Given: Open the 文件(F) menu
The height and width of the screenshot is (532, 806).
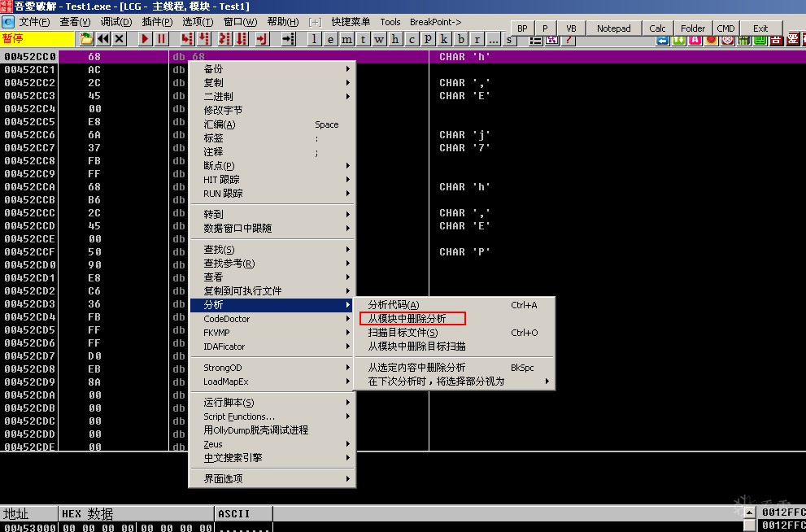Looking at the screenshot, I should (34, 22).
